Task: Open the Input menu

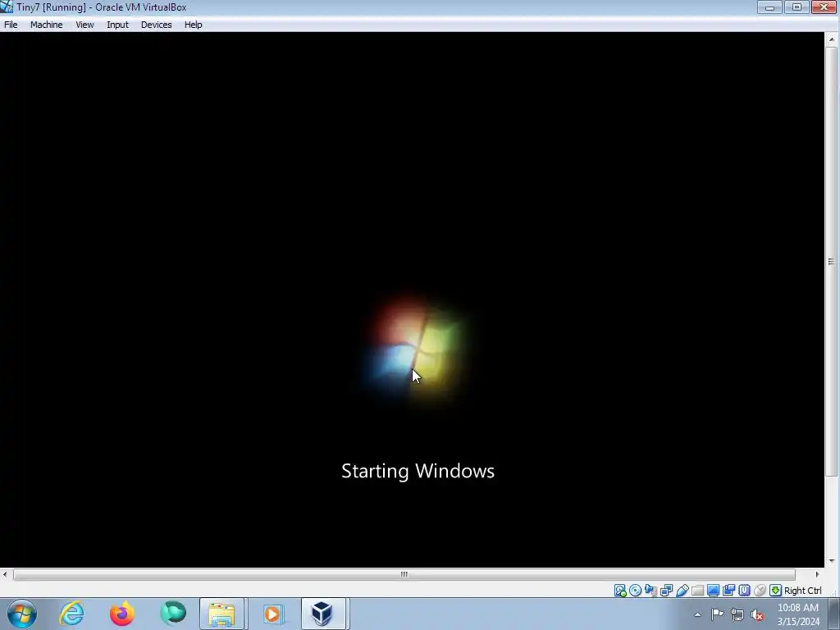Action: [117, 25]
